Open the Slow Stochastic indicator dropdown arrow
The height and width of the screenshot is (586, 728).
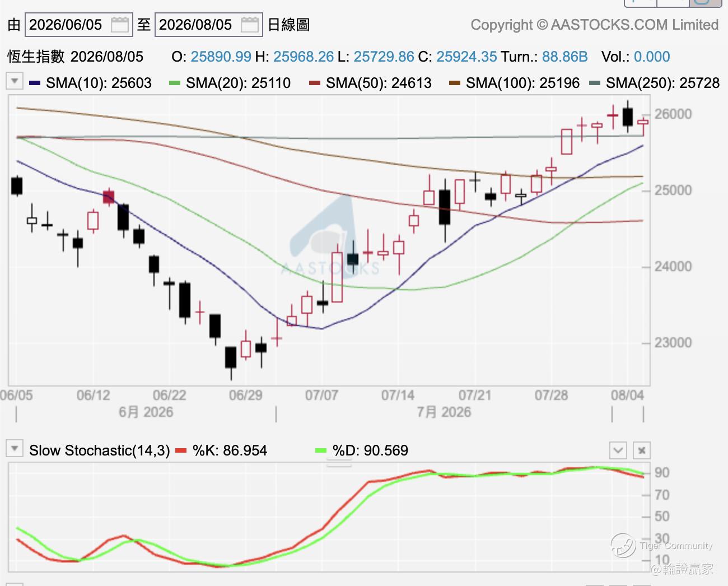tap(14, 448)
